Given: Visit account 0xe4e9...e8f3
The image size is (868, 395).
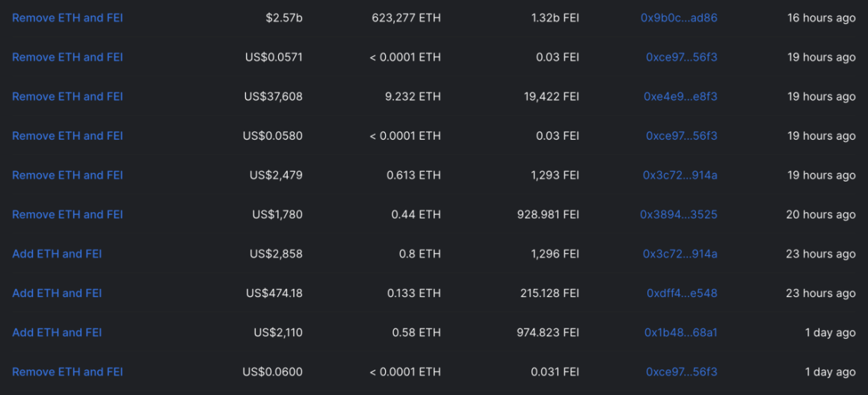Looking at the screenshot, I should click(x=680, y=96).
